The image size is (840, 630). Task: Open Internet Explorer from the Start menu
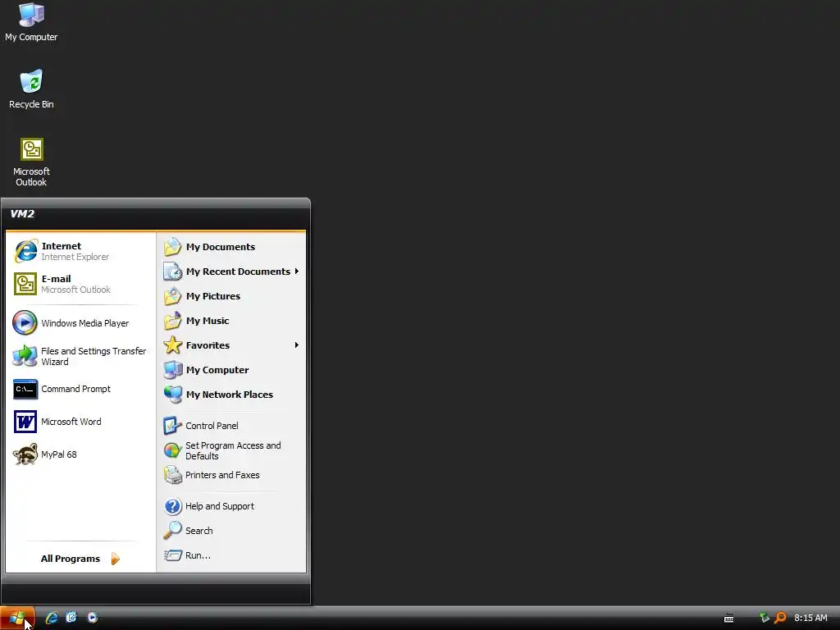pyautogui.click(x=80, y=251)
